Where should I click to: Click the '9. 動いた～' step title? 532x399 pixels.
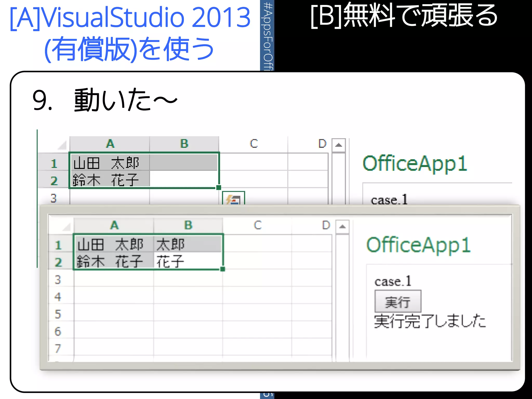[105, 100]
